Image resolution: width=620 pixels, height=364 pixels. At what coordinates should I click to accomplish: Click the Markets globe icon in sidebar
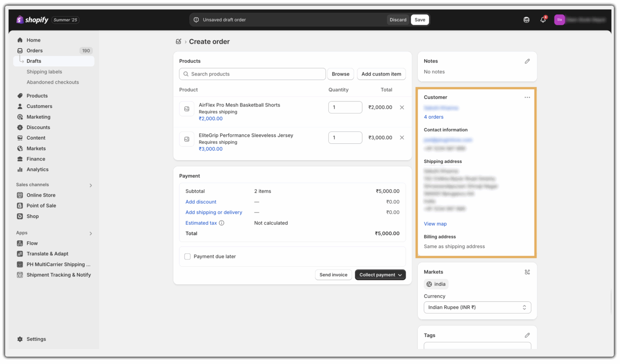coord(20,148)
